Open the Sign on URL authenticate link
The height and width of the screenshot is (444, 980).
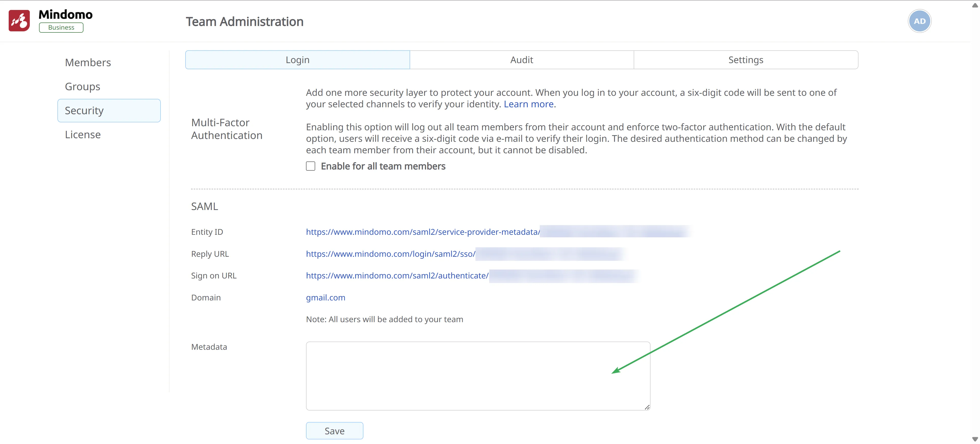coord(397,276)
